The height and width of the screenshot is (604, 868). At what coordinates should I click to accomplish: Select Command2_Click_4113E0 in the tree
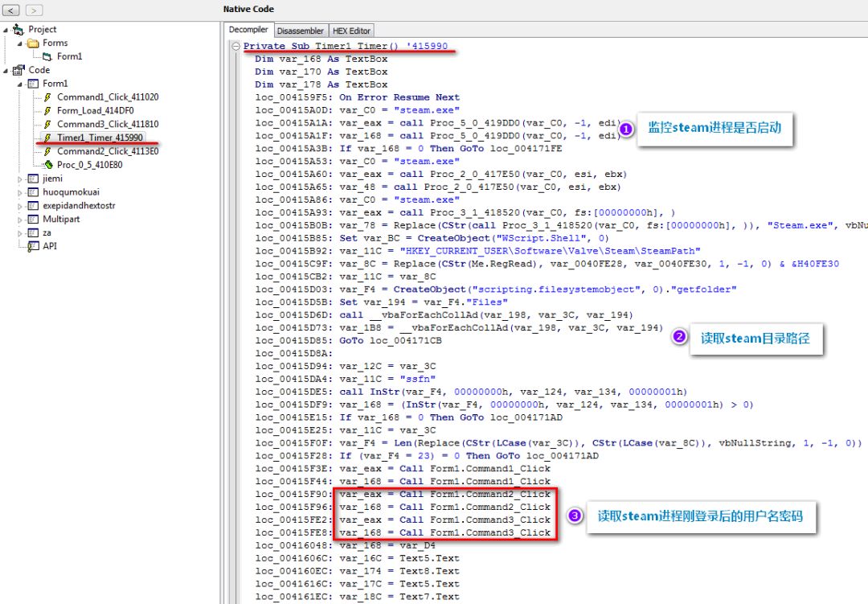[x=108, y=151]
